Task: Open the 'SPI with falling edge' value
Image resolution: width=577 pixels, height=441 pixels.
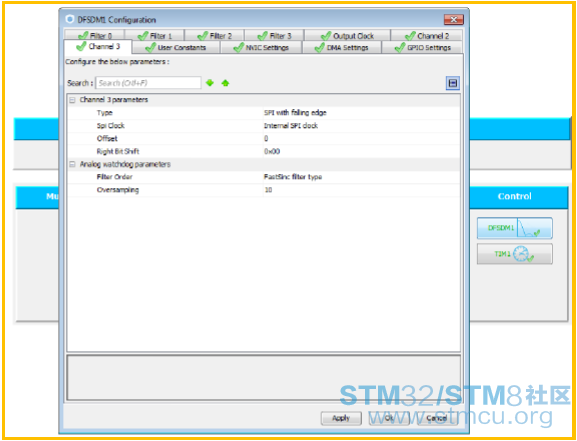Action: pos(295,113)
